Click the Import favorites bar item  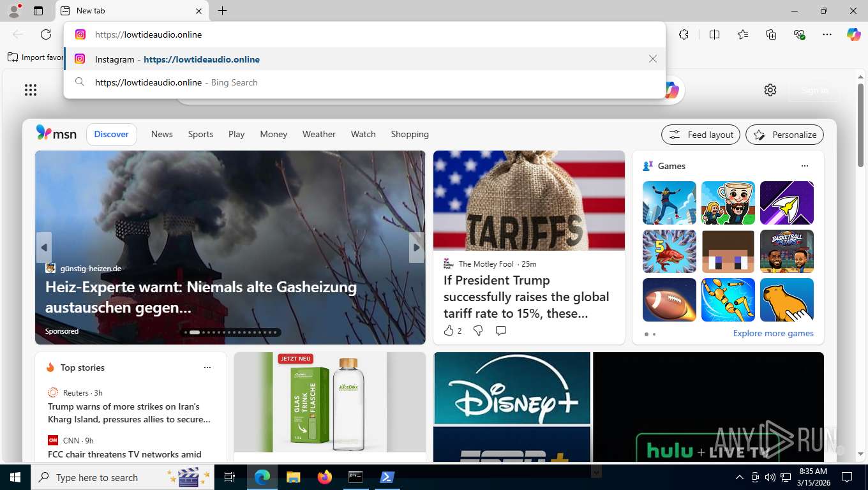pyautogui.click(x=35, y=57)
